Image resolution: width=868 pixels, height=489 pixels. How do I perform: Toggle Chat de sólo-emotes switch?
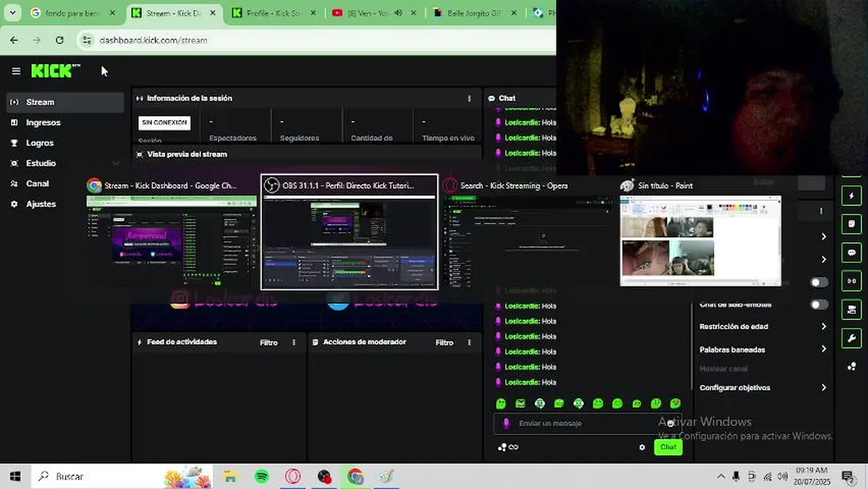click(820, 305)
